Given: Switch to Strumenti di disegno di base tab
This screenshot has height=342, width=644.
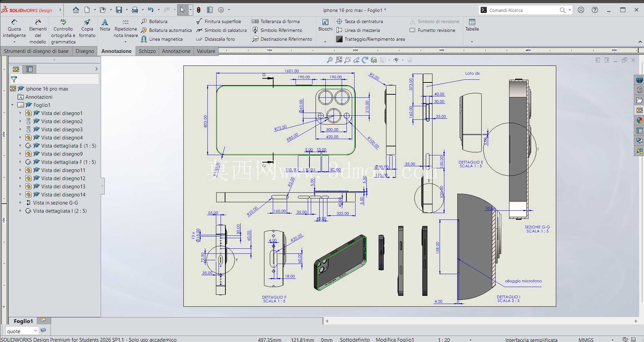Looking at the screenshot, I should pos(36,51).
